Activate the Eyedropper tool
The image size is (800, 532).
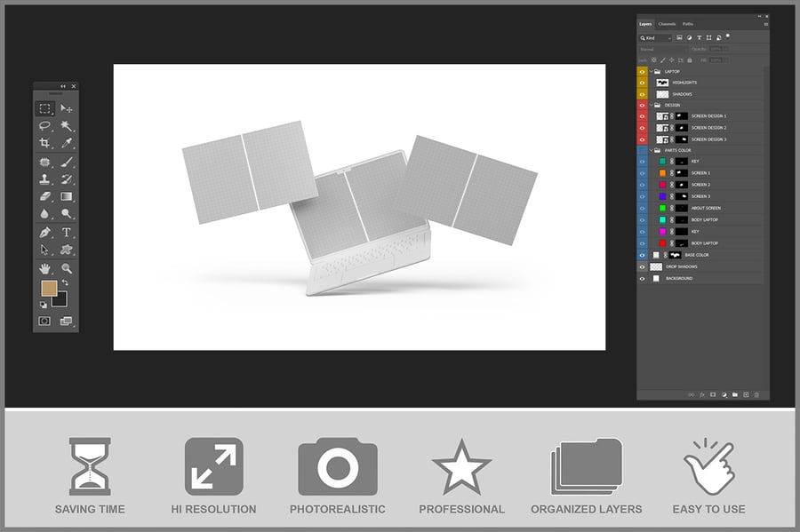pos(66,143)
